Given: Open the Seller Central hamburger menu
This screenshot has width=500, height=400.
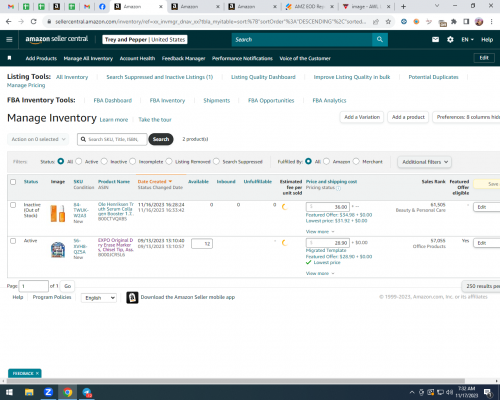Looking at the screenshot, I should [9, 39].
